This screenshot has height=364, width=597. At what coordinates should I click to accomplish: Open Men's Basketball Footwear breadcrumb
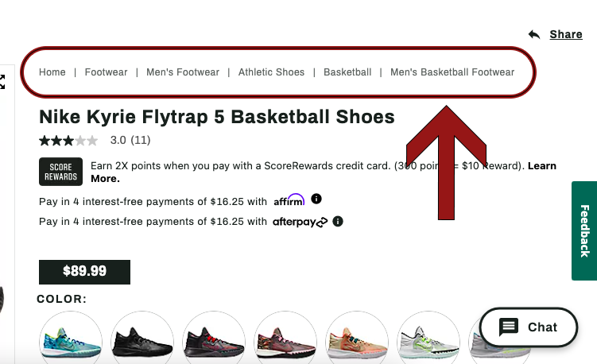click(452, 72)
